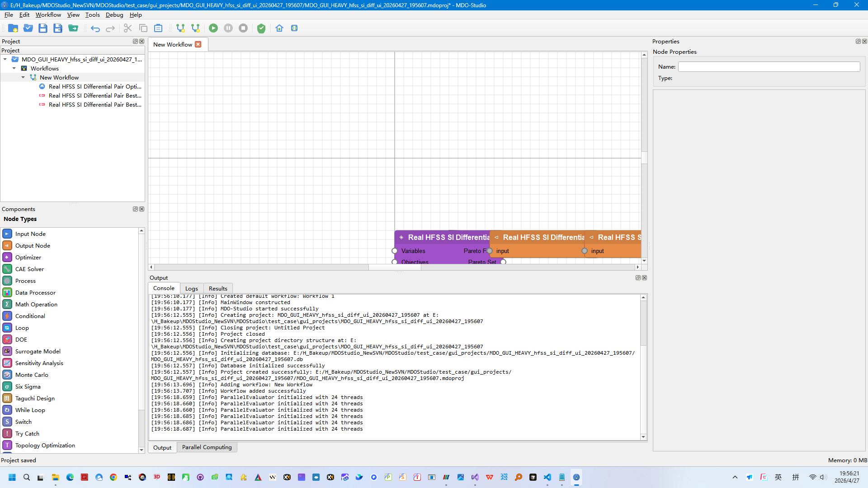Click the Node Types list scroll-down arrow
Viewport: 868px width, 488px height.
click(142, 450)
